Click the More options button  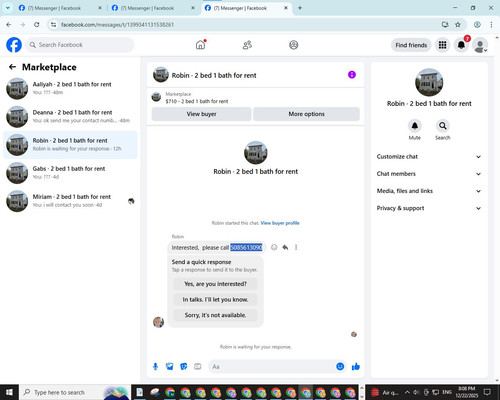coord(306,114)
